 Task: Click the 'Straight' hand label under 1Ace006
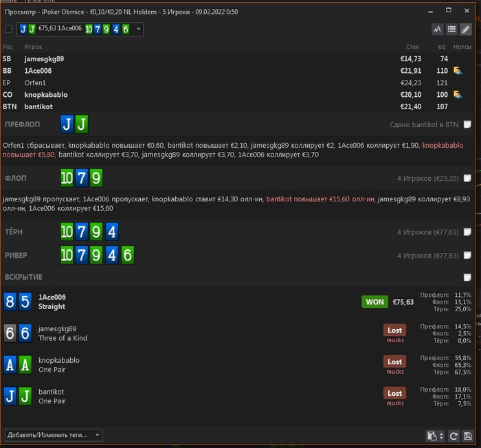52,306
